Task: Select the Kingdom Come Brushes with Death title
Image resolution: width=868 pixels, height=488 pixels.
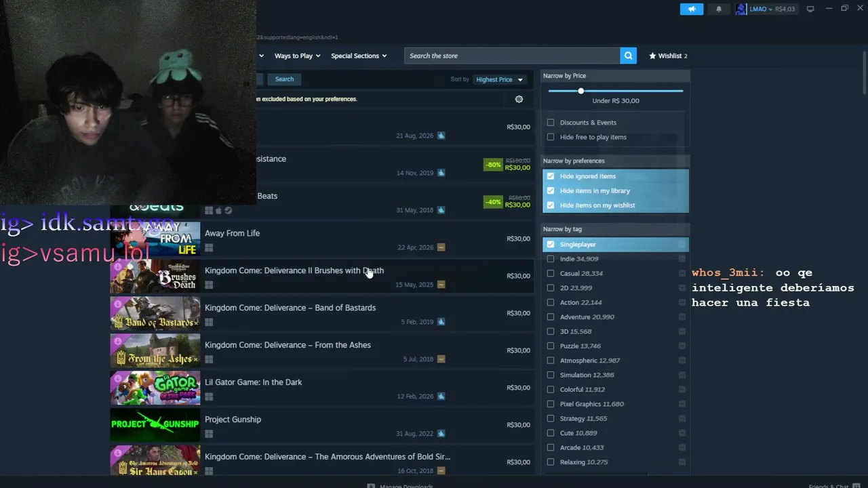Action: click(x=294, y=270)
